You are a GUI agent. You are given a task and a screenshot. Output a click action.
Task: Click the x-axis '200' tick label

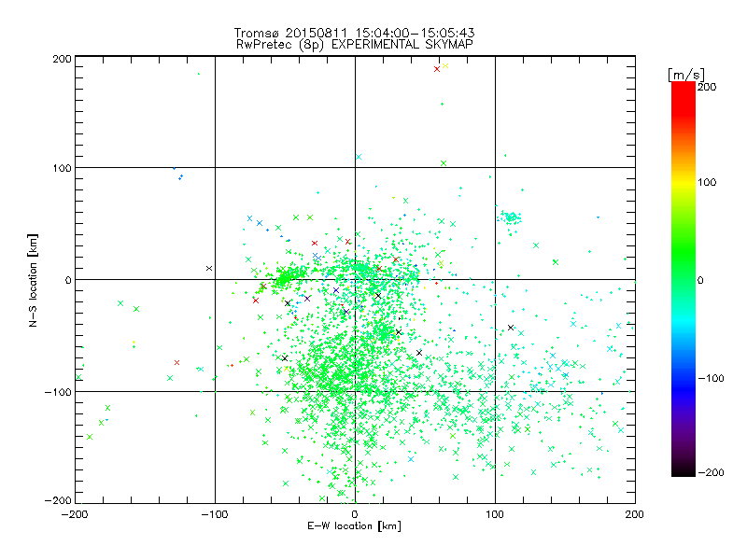[635, 514]
